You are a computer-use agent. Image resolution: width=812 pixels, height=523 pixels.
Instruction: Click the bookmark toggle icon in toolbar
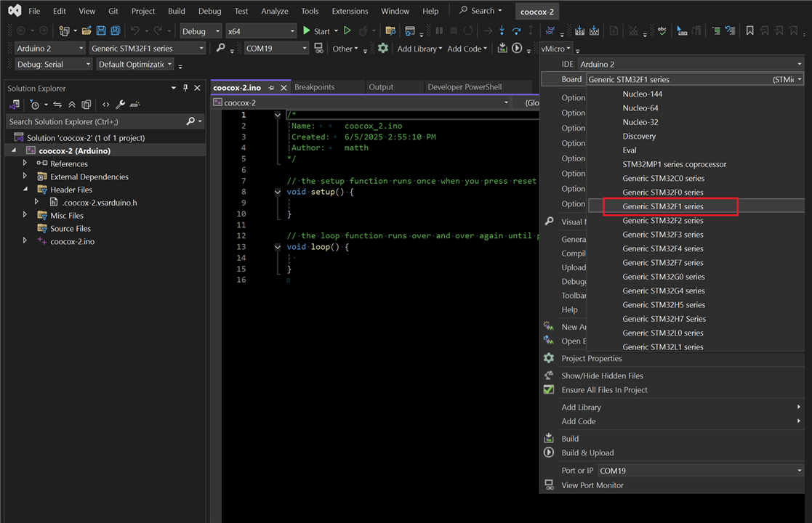[750, 31]
